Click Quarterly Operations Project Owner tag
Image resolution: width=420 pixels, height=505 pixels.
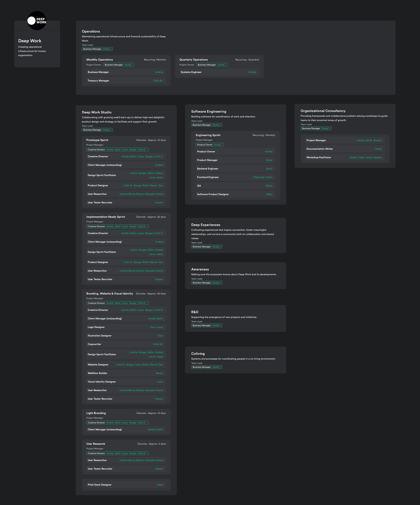[x=212, y=65]
